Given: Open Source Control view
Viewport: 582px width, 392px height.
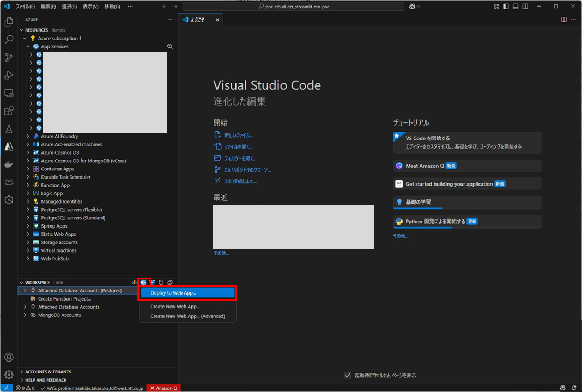Looking at the screenshot, I should pyautogui.click(x=9, y=57).
